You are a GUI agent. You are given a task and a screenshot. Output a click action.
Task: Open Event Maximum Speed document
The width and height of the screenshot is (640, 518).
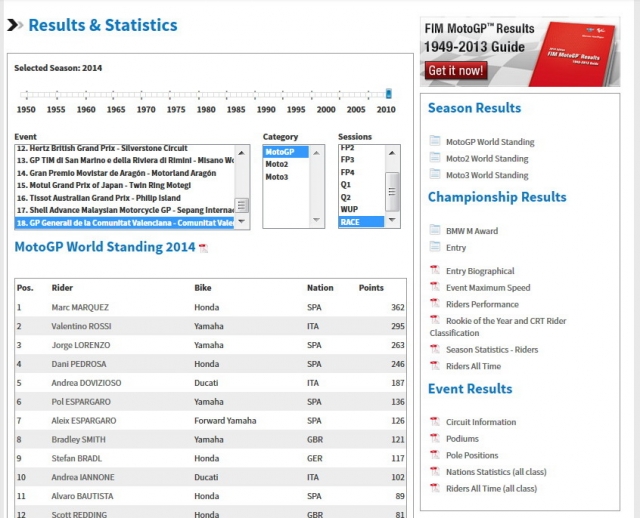click(x=488, y=288)
